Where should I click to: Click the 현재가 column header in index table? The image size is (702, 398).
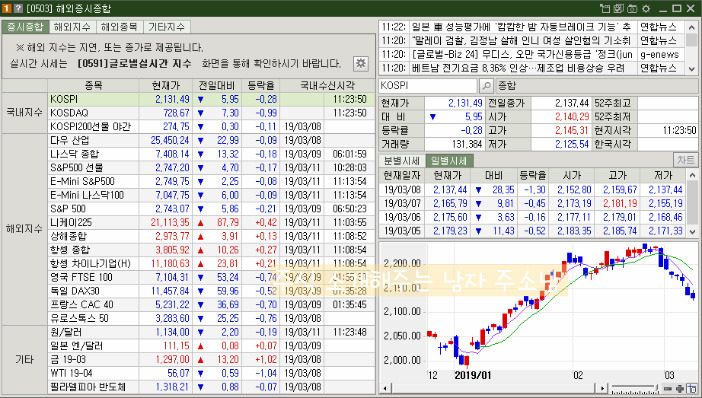click(x=166, y=85)
